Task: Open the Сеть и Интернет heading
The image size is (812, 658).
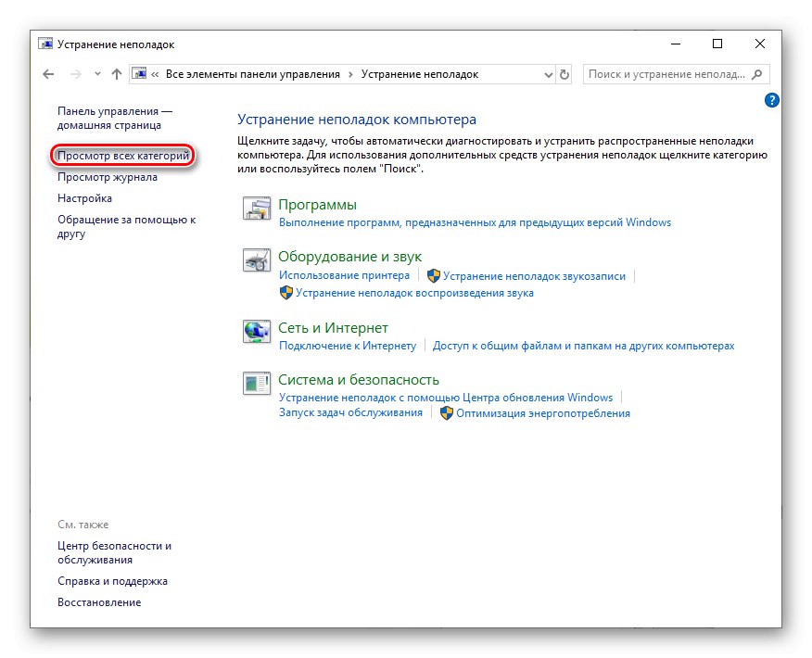Action: [333, 328]
